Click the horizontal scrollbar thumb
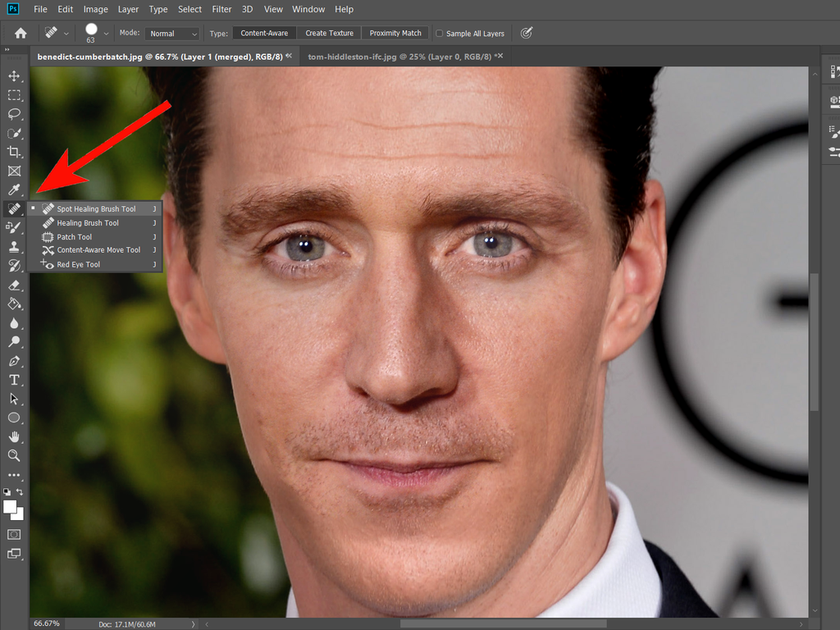 point(503,624)
